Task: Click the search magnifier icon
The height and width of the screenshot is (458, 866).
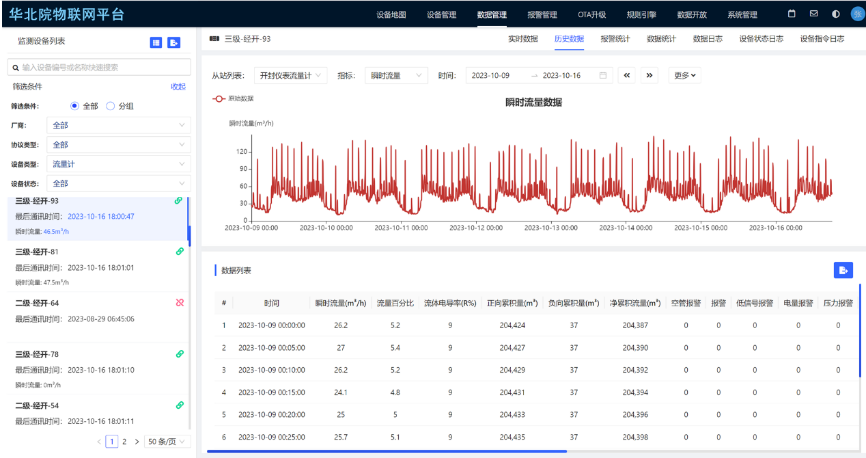Action: click(x=15, y=67)
